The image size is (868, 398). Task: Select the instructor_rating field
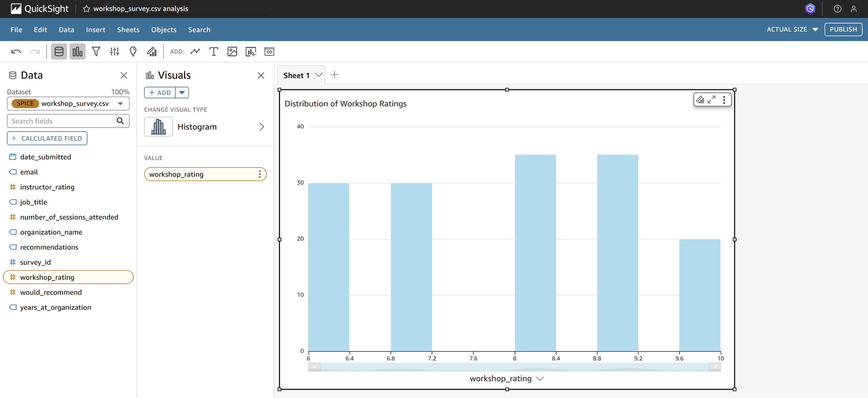click(47, 187)
